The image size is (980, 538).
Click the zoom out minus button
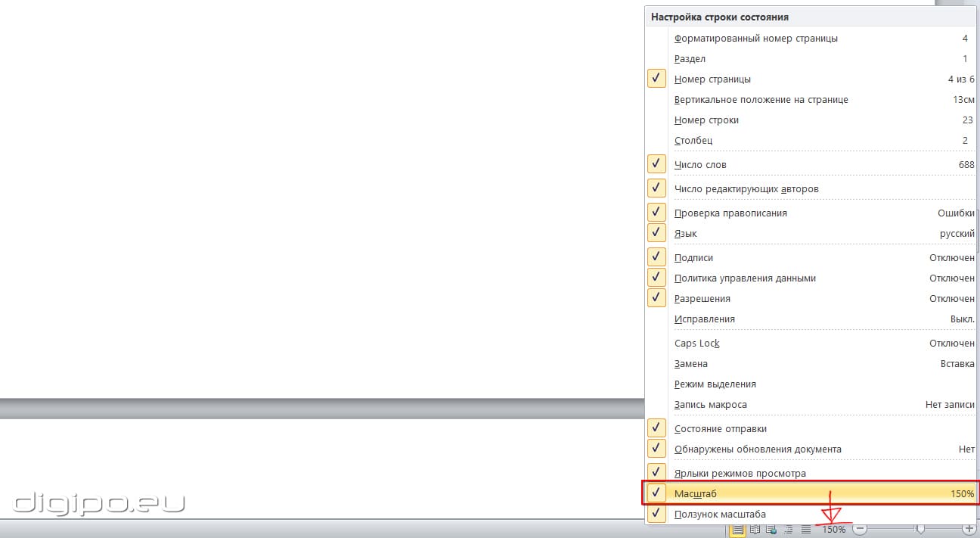click(860, 530)
